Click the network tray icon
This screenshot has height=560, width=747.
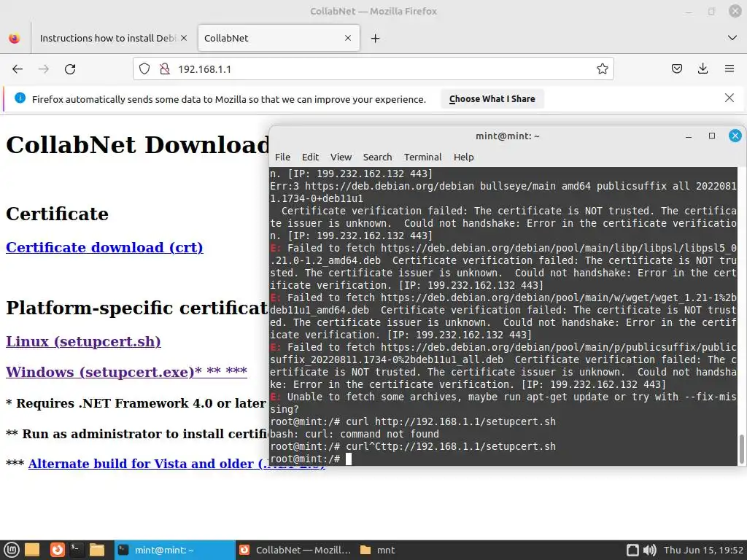pyautogui.click(x=632, y=550)
